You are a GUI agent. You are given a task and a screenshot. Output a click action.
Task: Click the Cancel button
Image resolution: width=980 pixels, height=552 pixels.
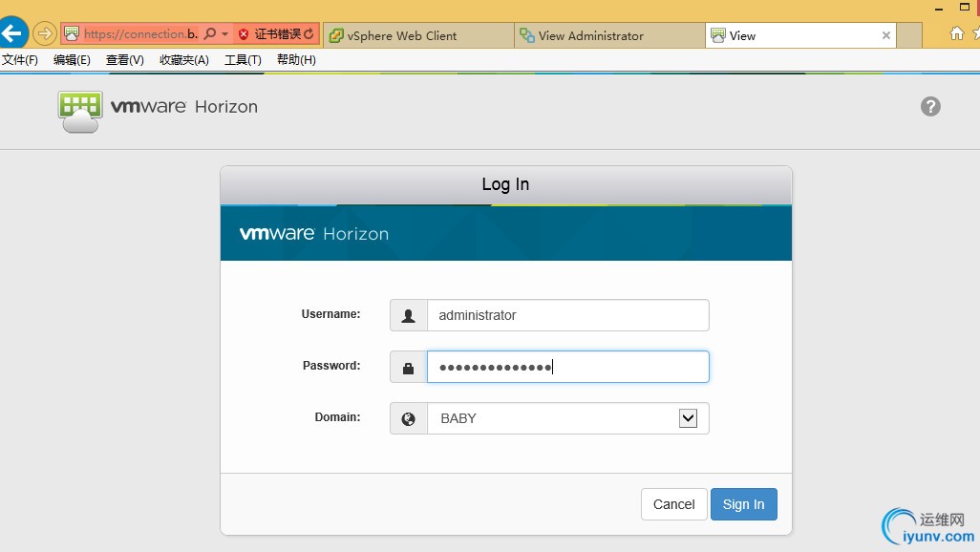(x=673, y=504)
